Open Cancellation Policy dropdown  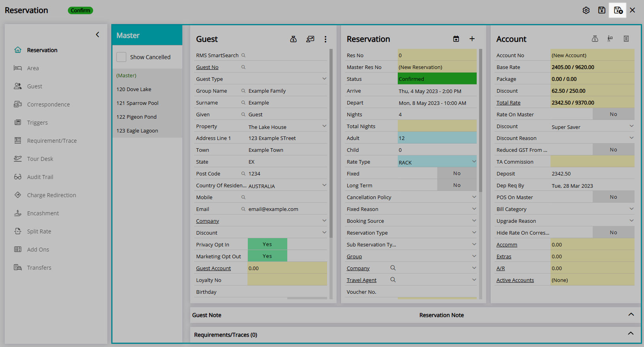coord(474,197)
